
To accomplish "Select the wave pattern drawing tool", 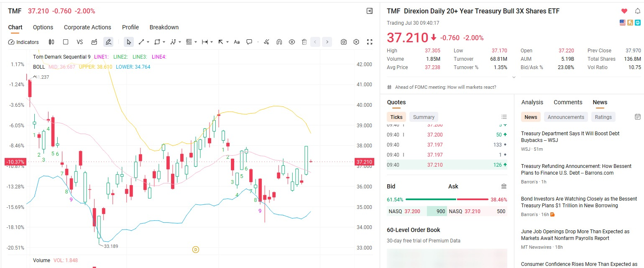I will (173, 42).
